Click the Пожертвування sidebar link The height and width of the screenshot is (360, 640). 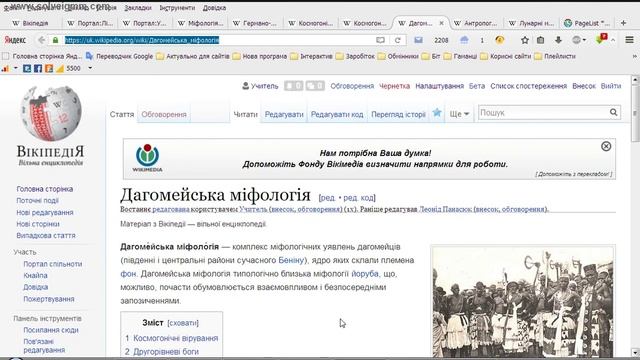(x=49, y=299)
